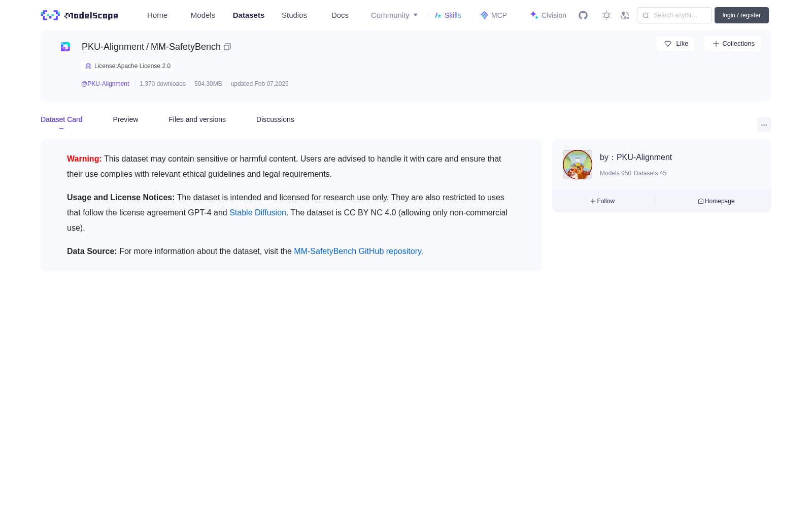Focus the Search anything input field

(674, 15)
